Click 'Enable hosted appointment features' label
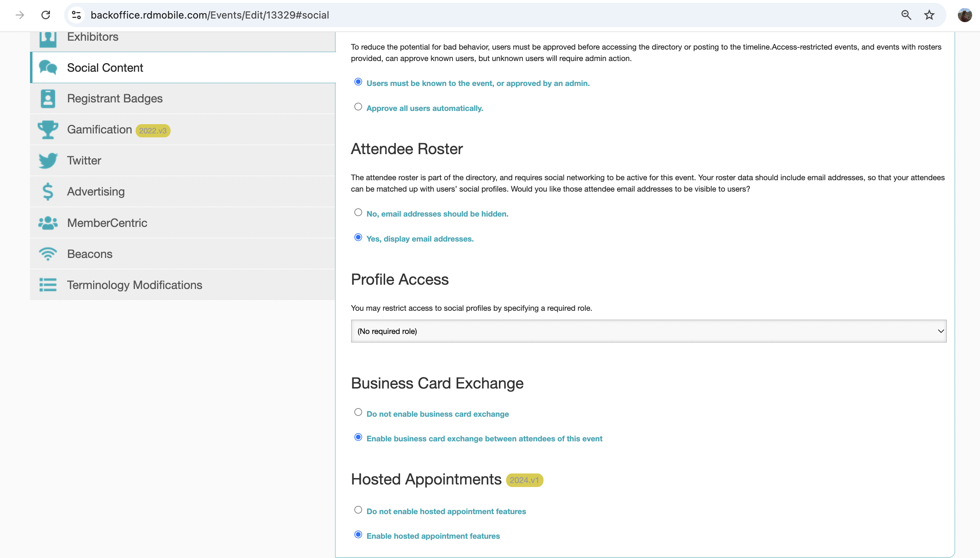This screenshot has width=980, height=558. pos(433,536)
